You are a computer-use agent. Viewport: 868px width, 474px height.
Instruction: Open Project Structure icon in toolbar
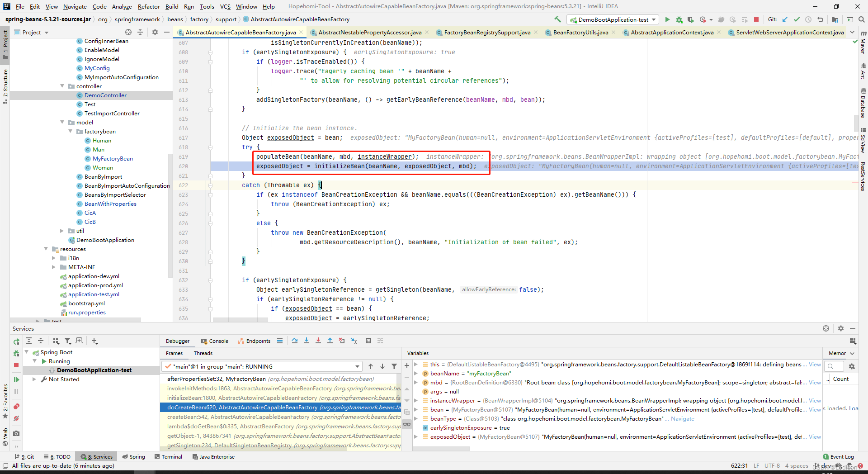point(835,19)
